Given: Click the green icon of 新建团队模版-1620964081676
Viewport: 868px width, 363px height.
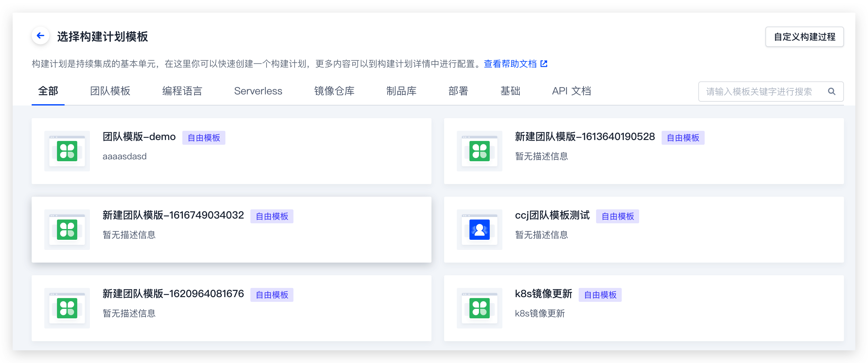Looking at the screenshot, I should click(x=67, y=308).
